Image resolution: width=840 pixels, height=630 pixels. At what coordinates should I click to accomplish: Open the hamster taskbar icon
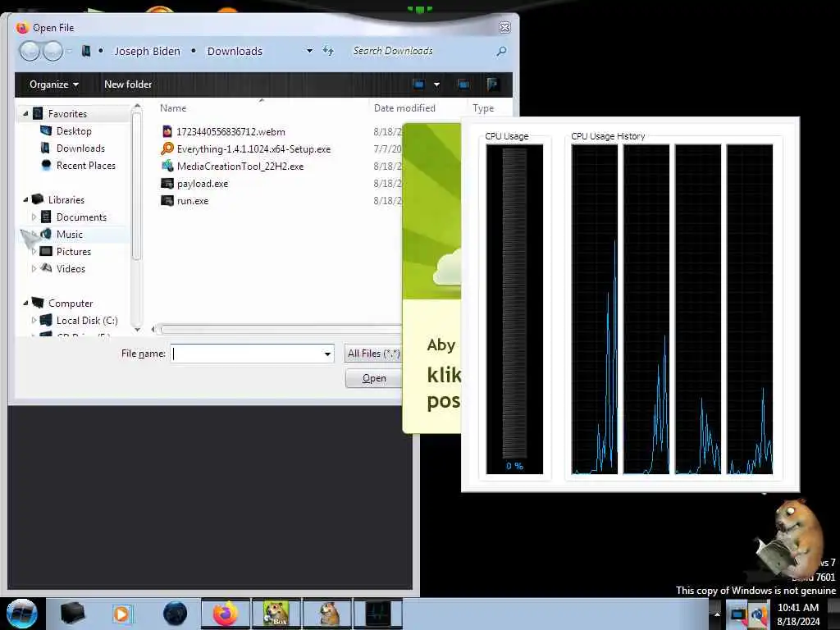tap(328, 614)
